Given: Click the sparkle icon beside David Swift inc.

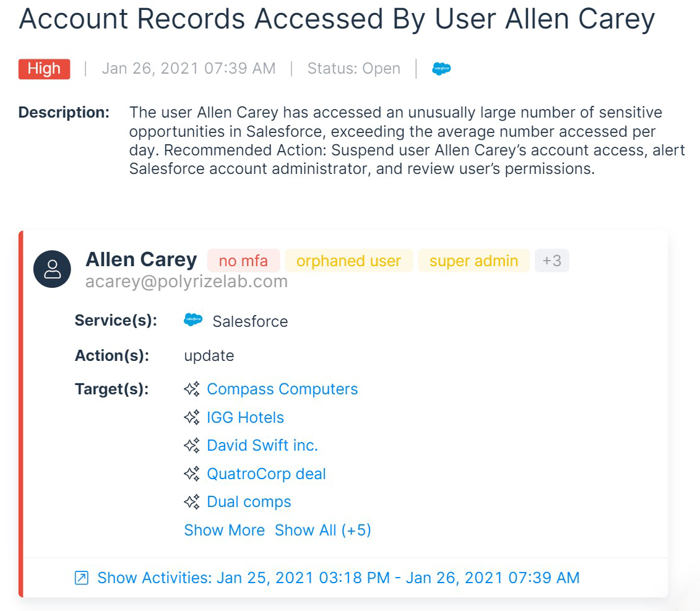Looking at the screenshot, I should (191, 445).
